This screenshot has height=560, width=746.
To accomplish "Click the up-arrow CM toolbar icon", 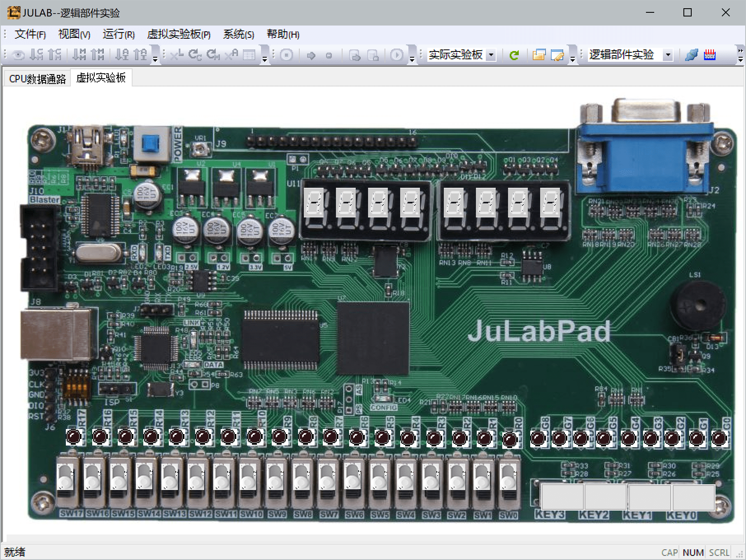I will pyautogui.click(x=55, y=55).
